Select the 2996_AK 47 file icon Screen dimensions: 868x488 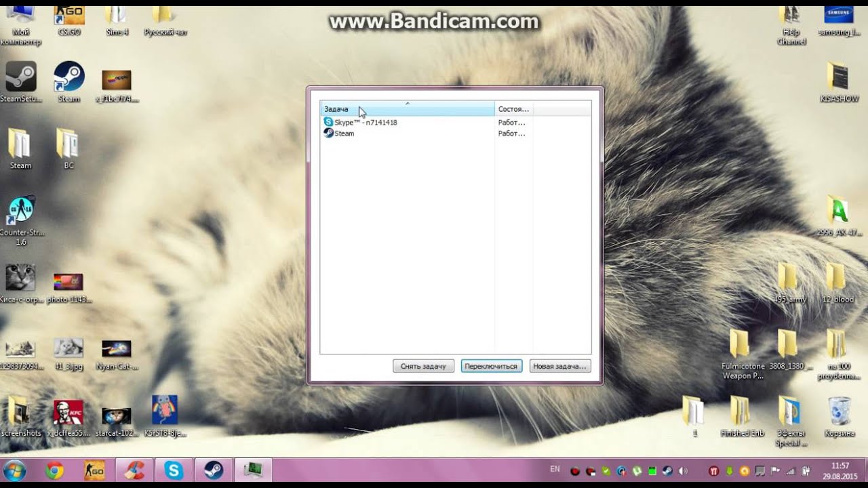(x=839, y=216)
